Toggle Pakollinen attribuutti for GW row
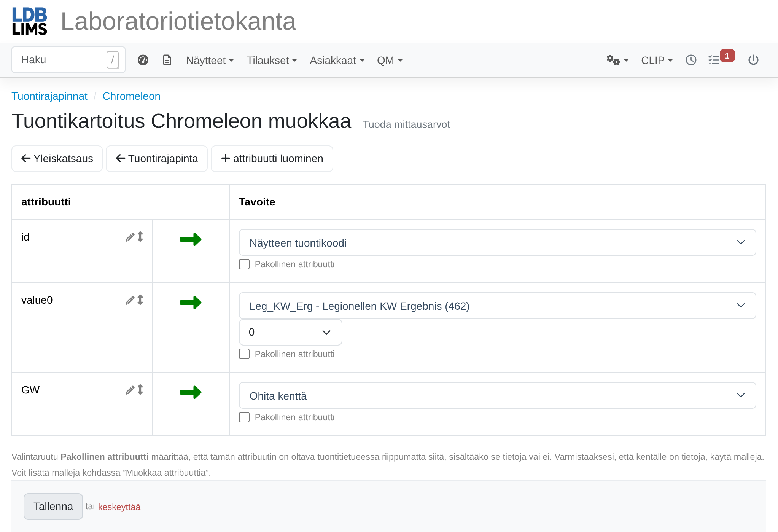This screenshot has height=532, width=778. [244, 417]
